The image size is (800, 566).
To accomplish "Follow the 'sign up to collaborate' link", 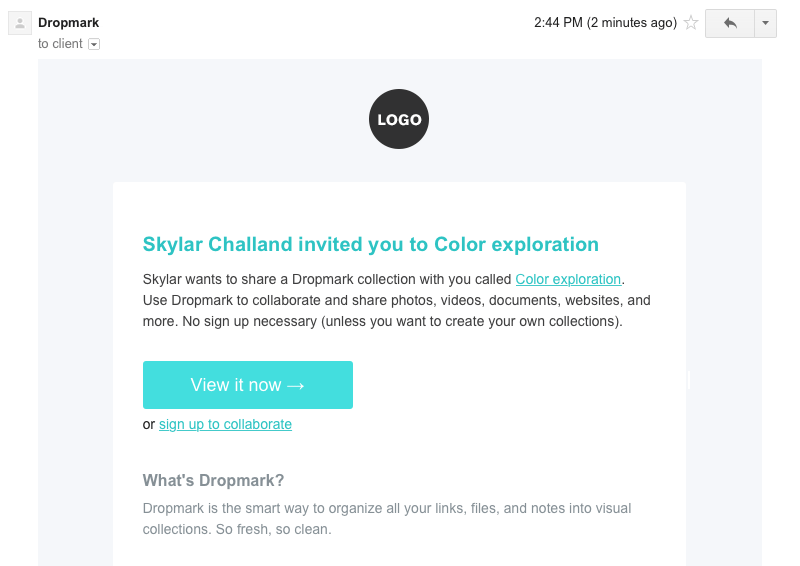I will 226,424.
